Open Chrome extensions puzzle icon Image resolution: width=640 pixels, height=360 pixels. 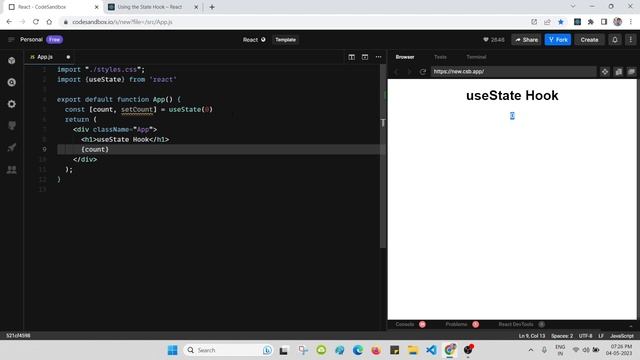tap(591, 22)
